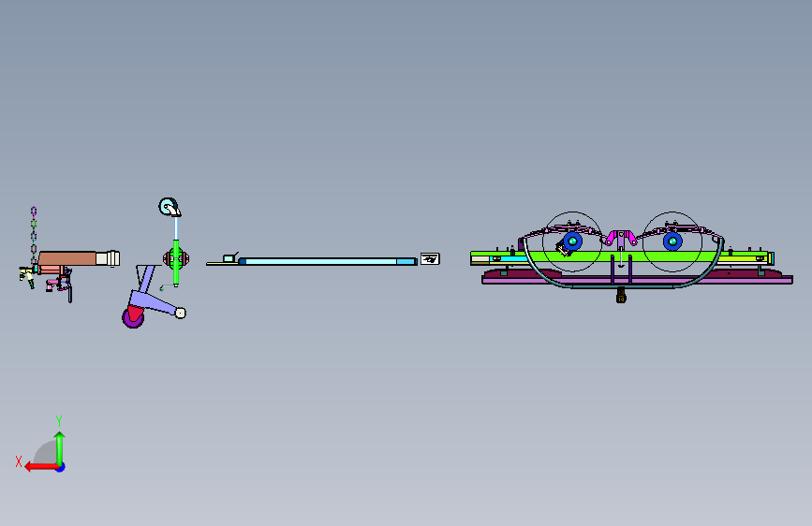Select the purple hanging chain part
Screen dimensions: 812x526
34,234
